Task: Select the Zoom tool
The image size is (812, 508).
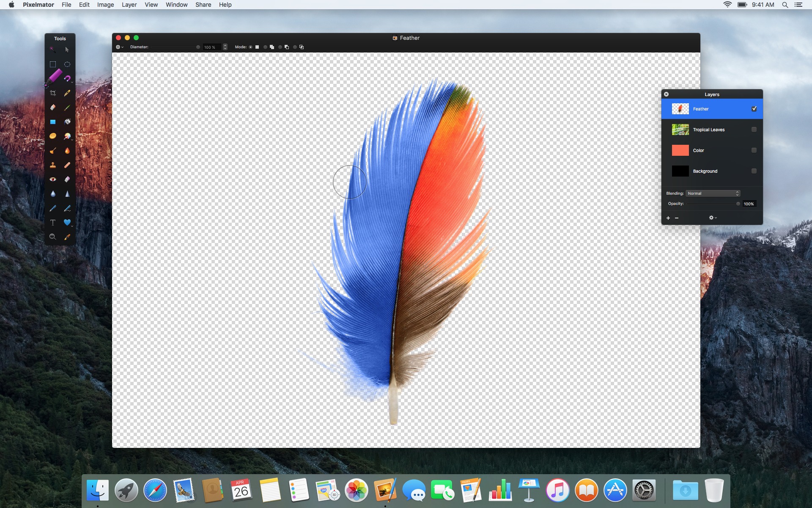Action: point(52,237)
